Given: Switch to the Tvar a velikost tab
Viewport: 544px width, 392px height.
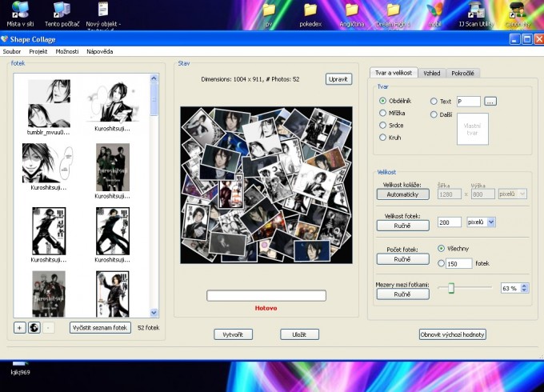Looking at the screenshot, I should [394, 73].
